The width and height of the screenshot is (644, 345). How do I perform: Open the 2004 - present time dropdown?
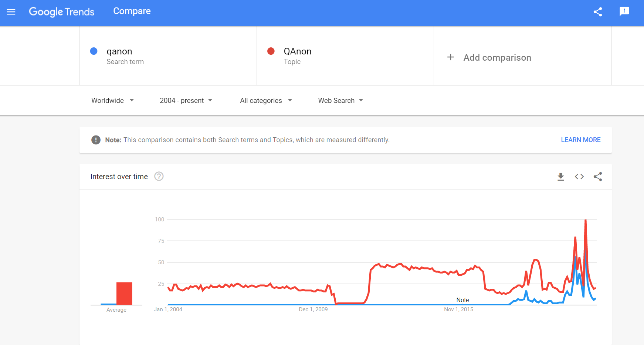186,100
